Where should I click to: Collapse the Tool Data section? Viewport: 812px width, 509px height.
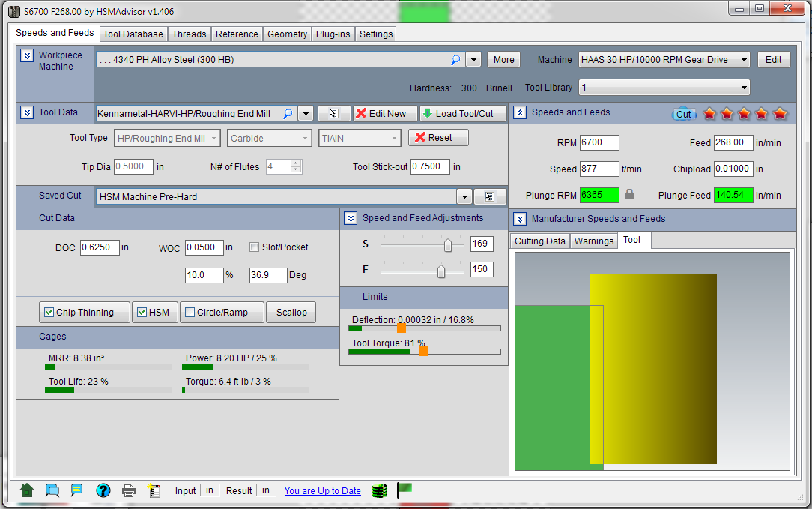(x=27, y=112)
